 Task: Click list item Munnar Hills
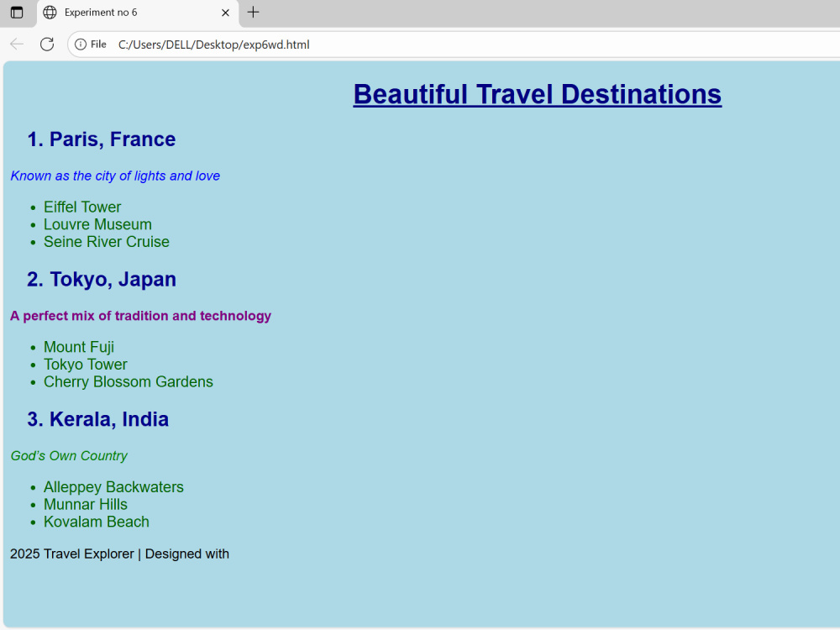86,504
